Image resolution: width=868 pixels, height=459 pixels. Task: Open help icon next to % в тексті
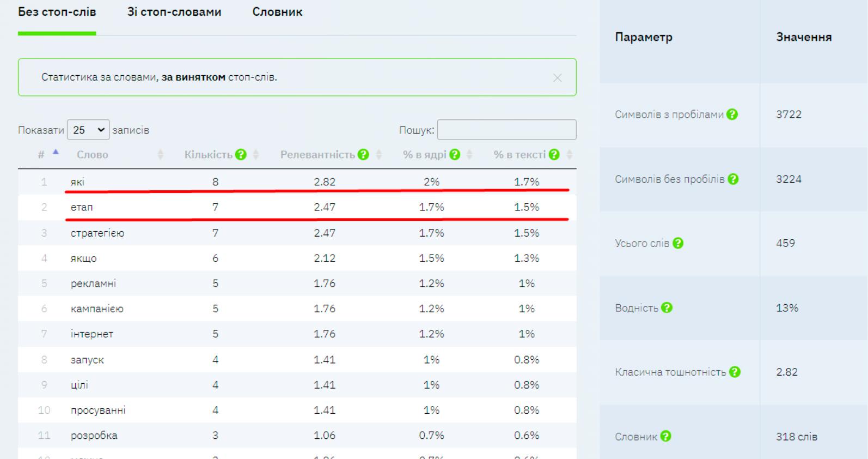(554, 155)
